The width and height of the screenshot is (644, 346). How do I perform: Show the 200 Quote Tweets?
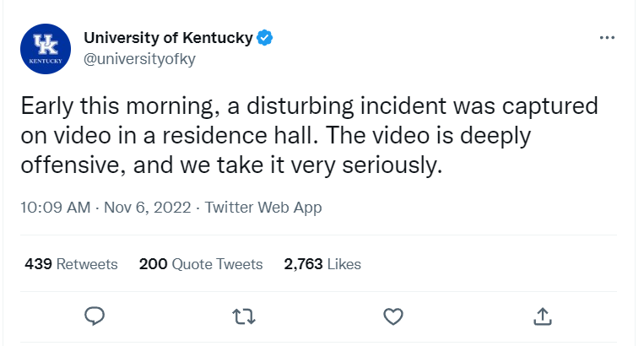(x=201, y=264)
